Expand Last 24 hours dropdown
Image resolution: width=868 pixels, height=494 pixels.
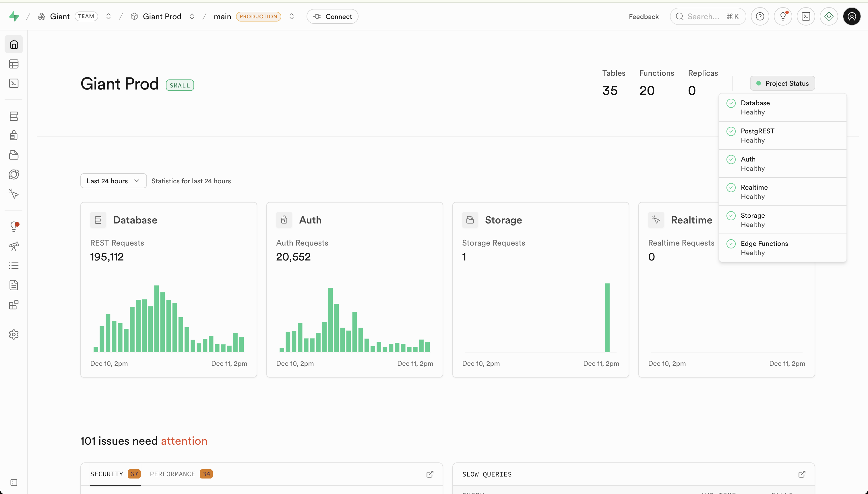click(x=113, y=181)
